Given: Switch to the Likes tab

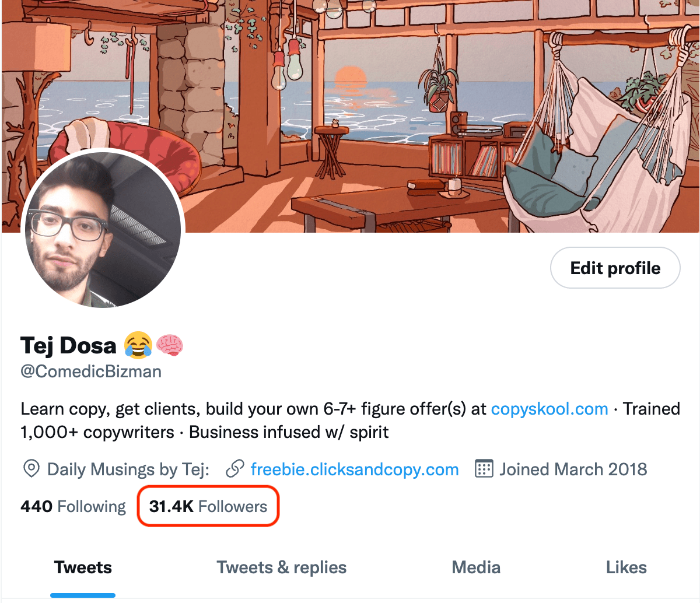Looking at the screenshot, I should (626, 567).
